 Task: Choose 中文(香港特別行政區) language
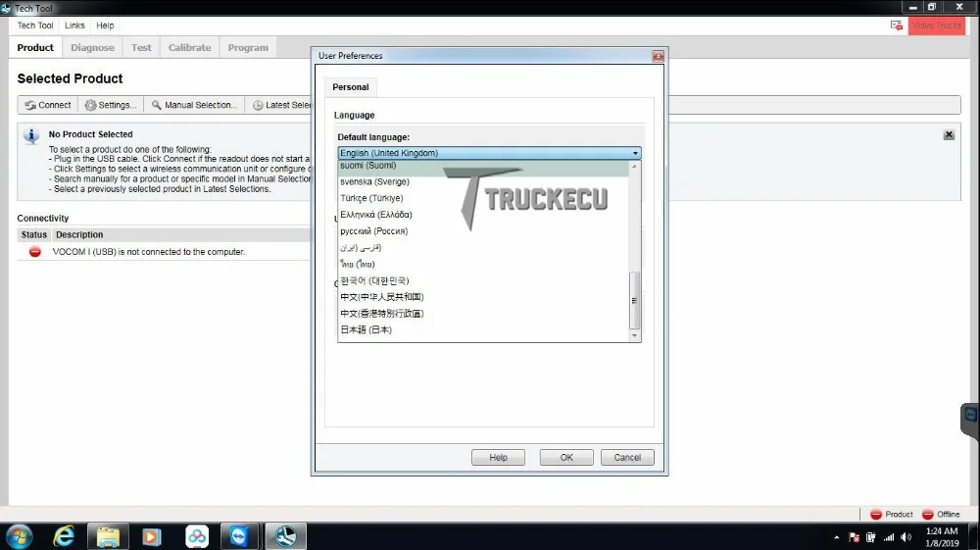[483, 313]
